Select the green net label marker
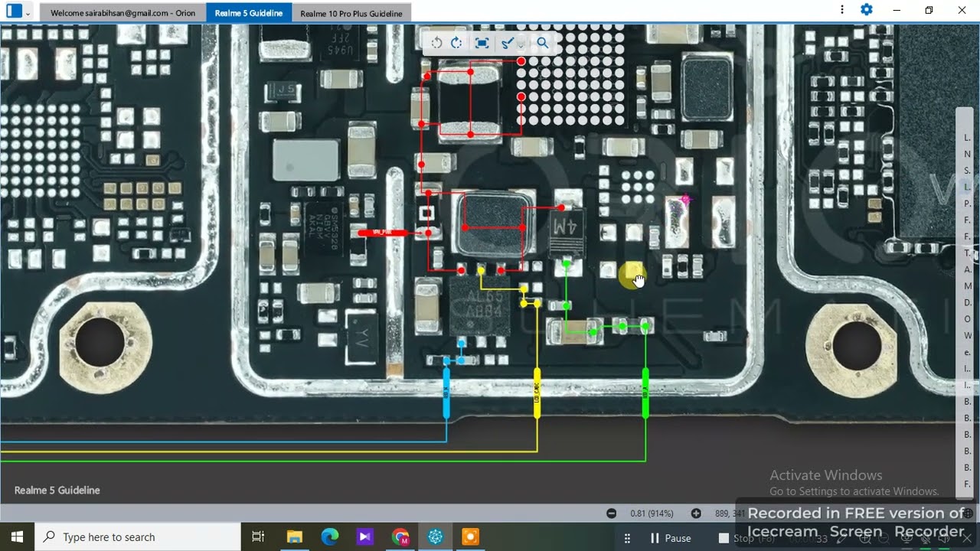Viewport: 980px width, 551px height. point(645,393)
